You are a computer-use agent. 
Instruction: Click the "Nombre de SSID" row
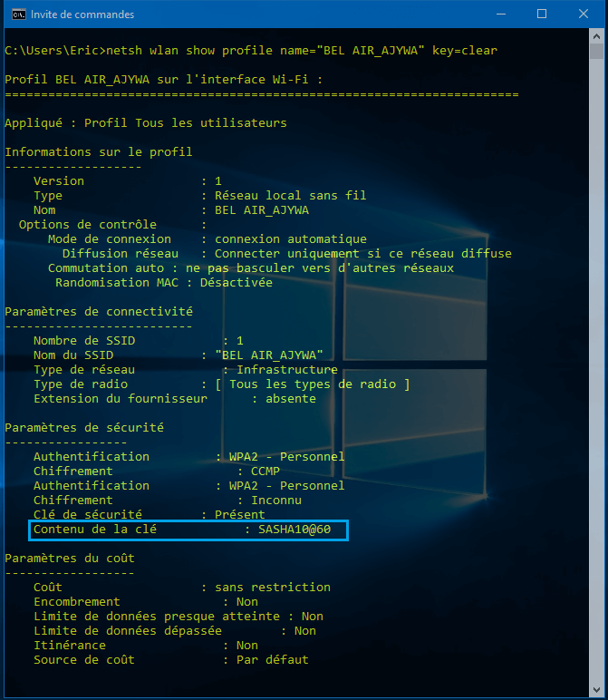pyautogui.click(x=139, y=341)
